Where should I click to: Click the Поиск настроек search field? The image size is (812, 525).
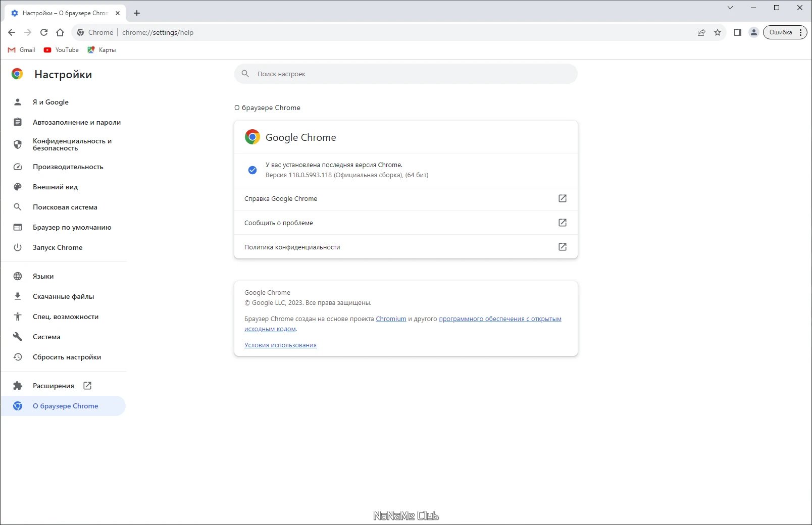pos(405,74)
